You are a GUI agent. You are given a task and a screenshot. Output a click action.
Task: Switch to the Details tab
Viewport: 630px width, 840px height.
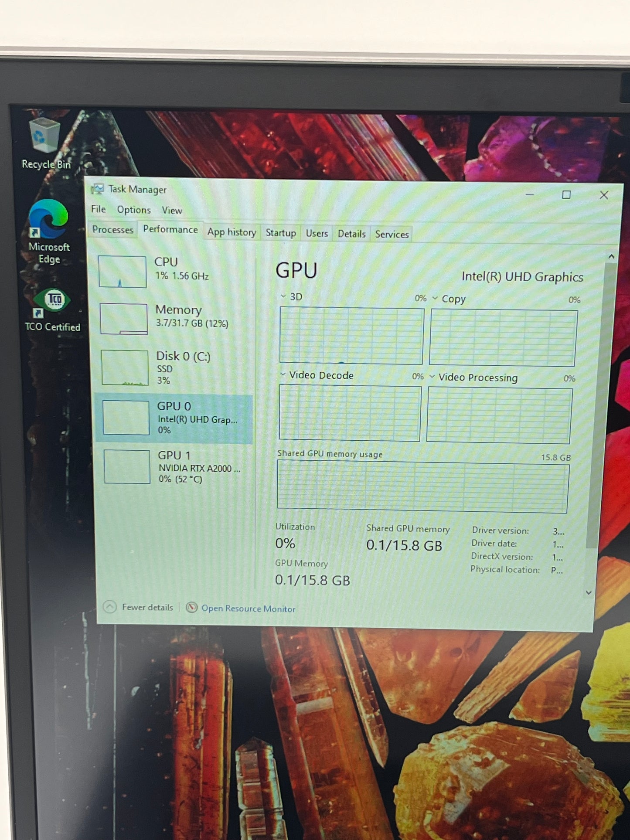point(352,234)
